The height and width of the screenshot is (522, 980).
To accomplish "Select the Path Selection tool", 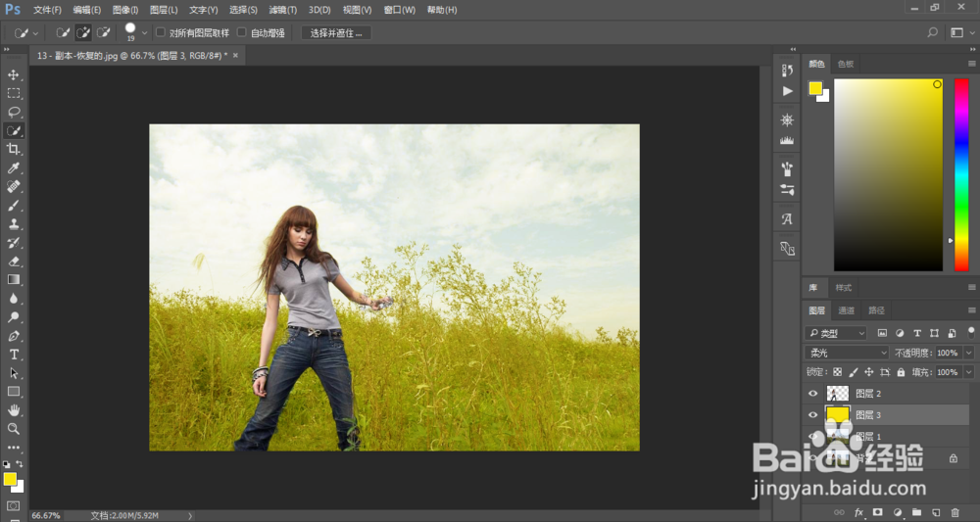I will [x=13, y=373].
